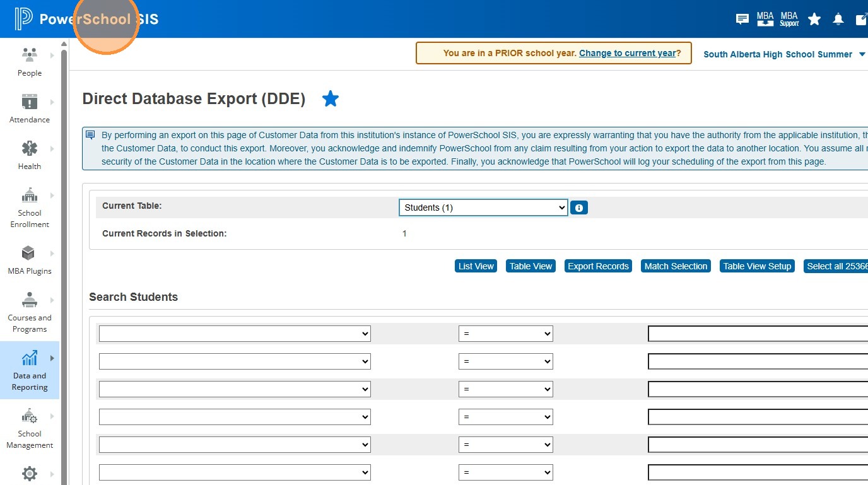Viewport: 868px width, 485px height.
Task: Open the People sidebar icon
Action: pos(30,55)
